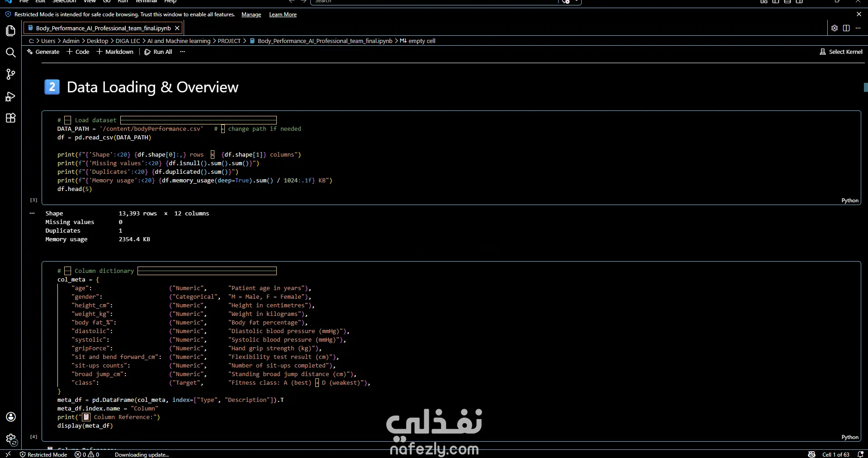Click the 13,393 rows × 12 columns output
The height and width of the screenshot is (458, 868).
(164, 214)
